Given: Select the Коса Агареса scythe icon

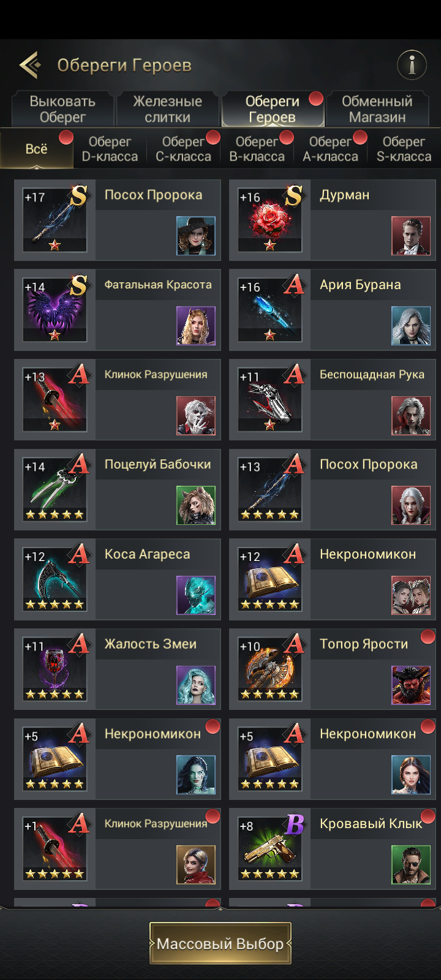Looking at the screenshot, I should 55,579.
